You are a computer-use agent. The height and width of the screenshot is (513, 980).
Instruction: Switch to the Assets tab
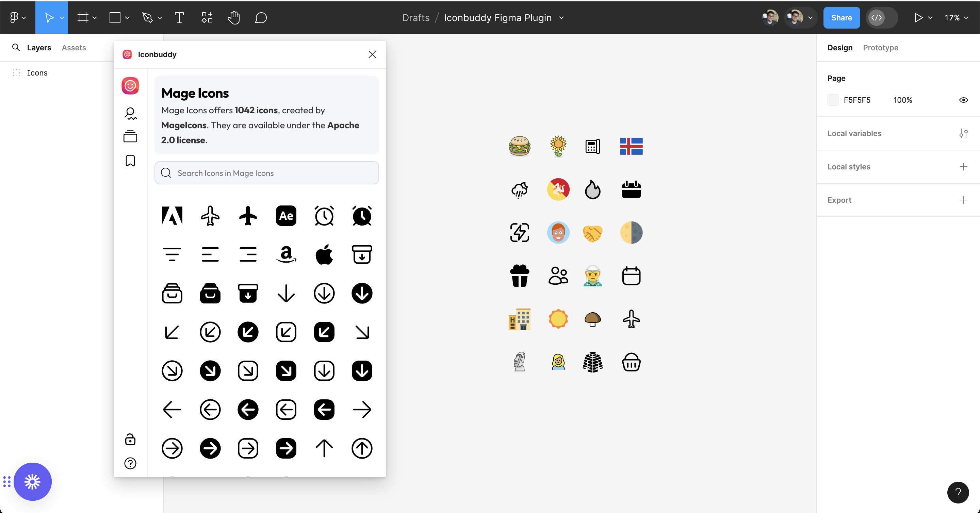(x=74, y=48)
